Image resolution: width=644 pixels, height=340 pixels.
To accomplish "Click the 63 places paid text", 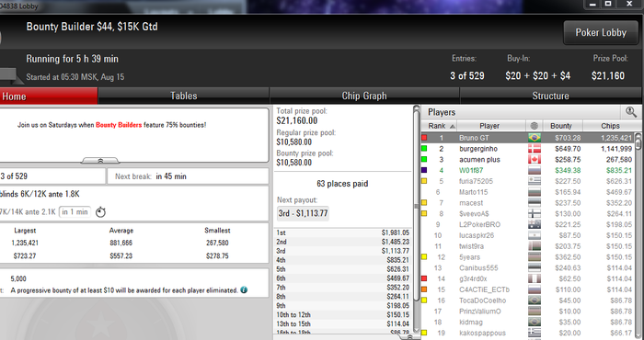I will 342,184.
